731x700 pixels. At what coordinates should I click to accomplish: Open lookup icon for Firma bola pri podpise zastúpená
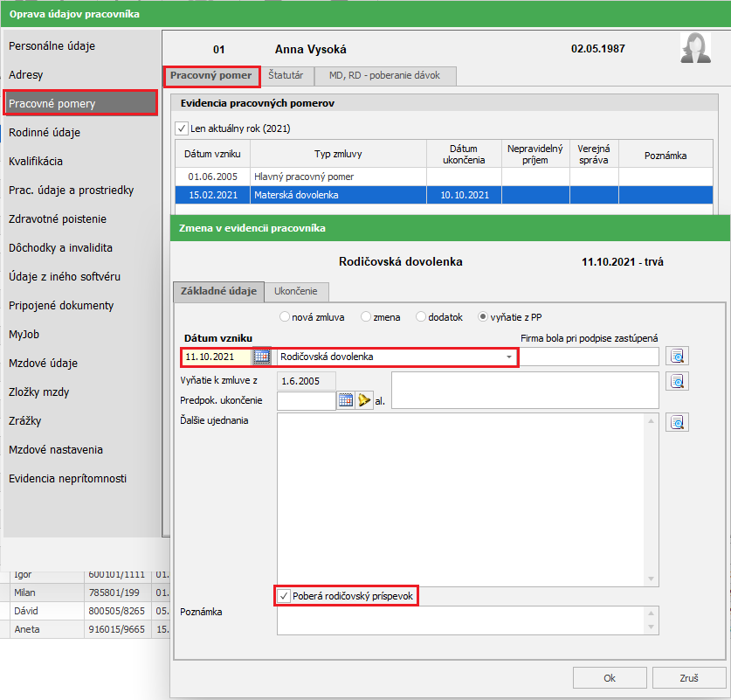pyautogui.click(x=677, y=357)
